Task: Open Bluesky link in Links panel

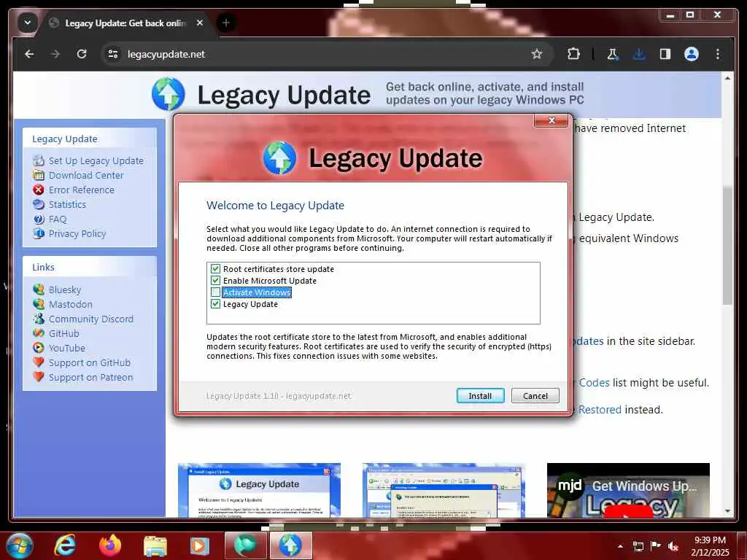Action: pos(65,290)
